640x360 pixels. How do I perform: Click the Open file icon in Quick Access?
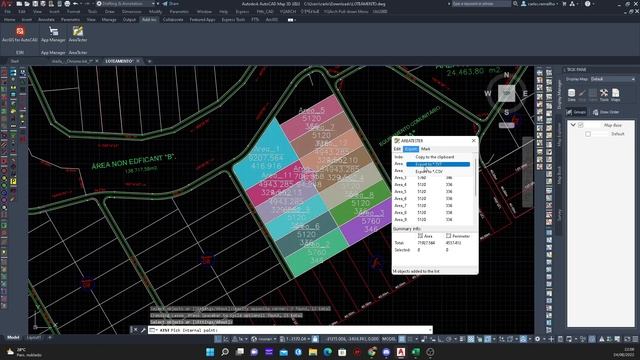pos(27,4)
